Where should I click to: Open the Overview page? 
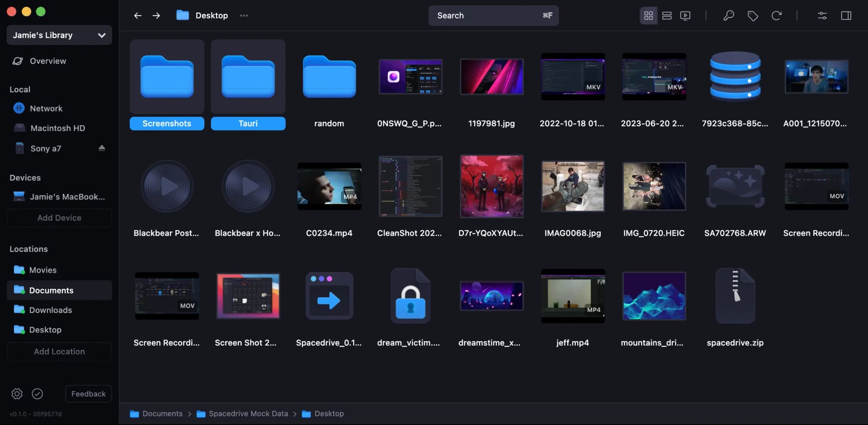coord(47,61)
